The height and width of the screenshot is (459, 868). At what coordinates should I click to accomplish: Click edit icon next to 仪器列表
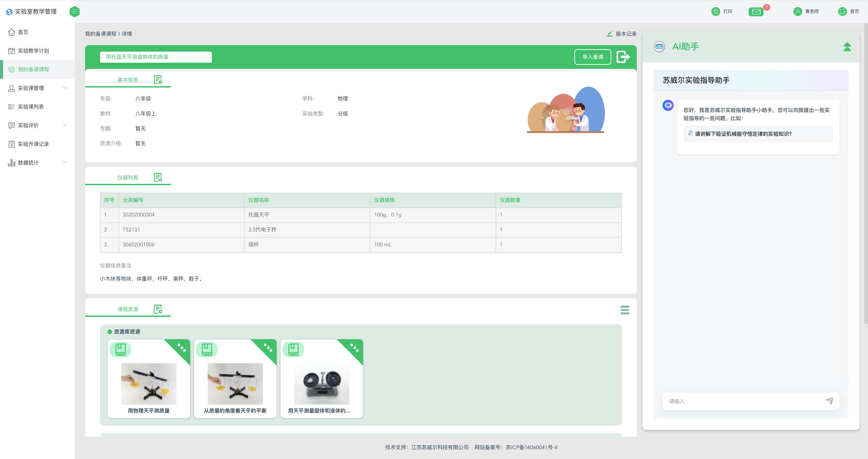[158, 177]
